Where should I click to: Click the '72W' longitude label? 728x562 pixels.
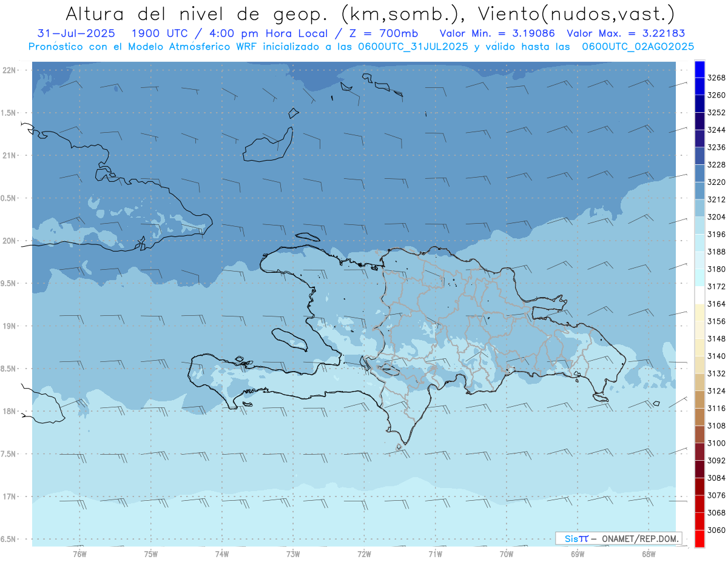coord(365,554)
